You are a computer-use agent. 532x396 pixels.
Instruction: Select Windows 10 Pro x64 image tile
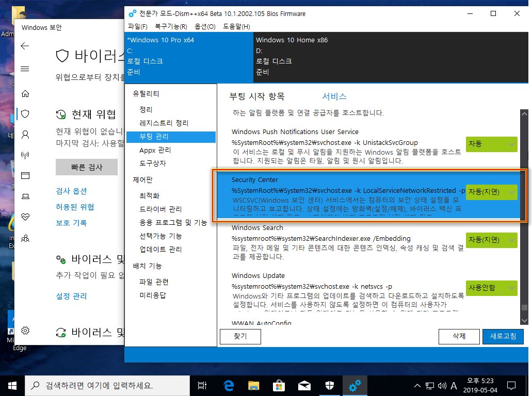tap(189, 57)
